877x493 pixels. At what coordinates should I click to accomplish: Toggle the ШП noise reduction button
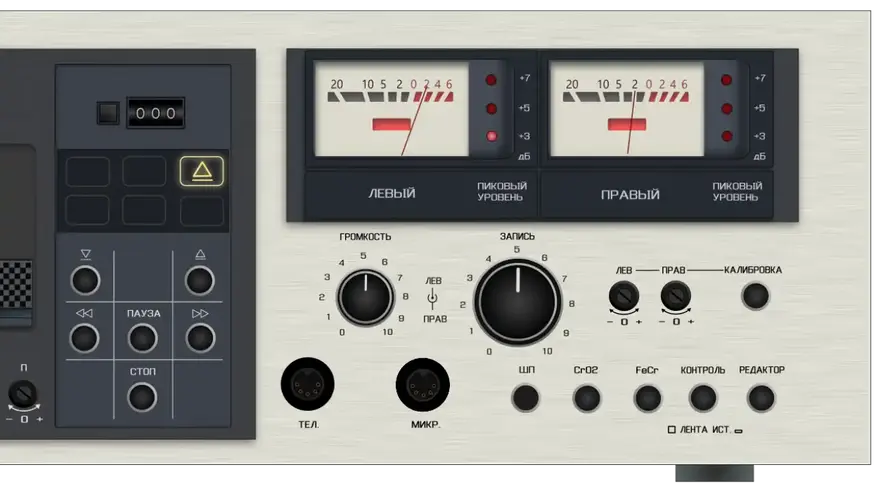click(x=525, y=398)
